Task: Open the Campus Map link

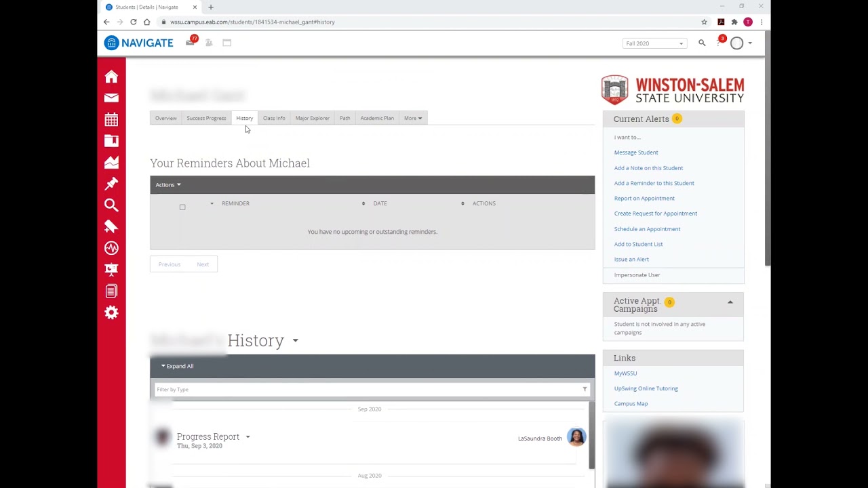Action: point(631,404)
